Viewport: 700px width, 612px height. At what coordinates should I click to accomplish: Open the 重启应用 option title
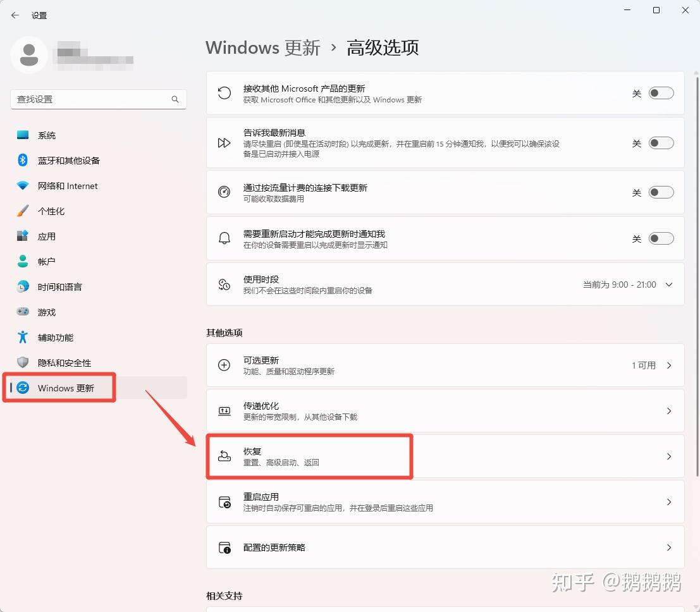click(261, 497)
